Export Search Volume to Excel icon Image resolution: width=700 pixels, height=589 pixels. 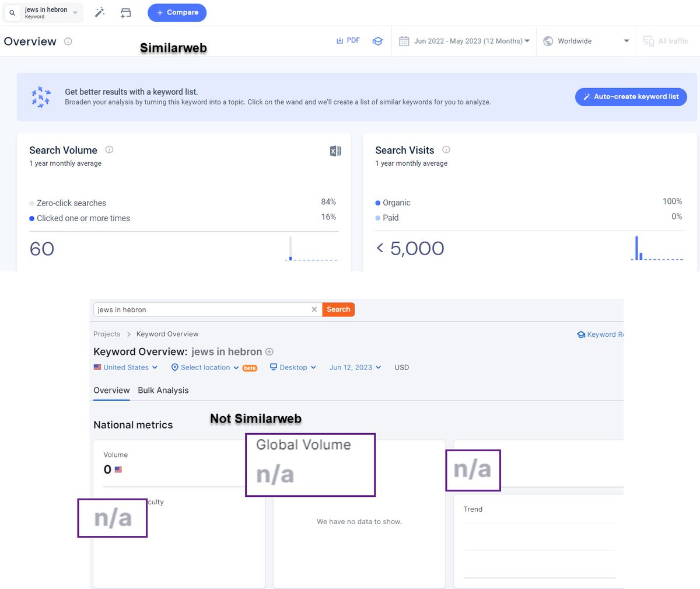pos(335,151)
